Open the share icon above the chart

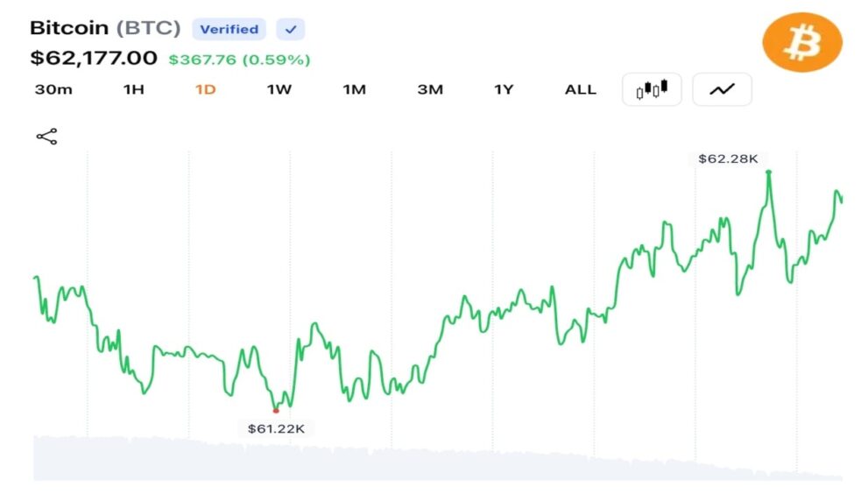(46, 137)
